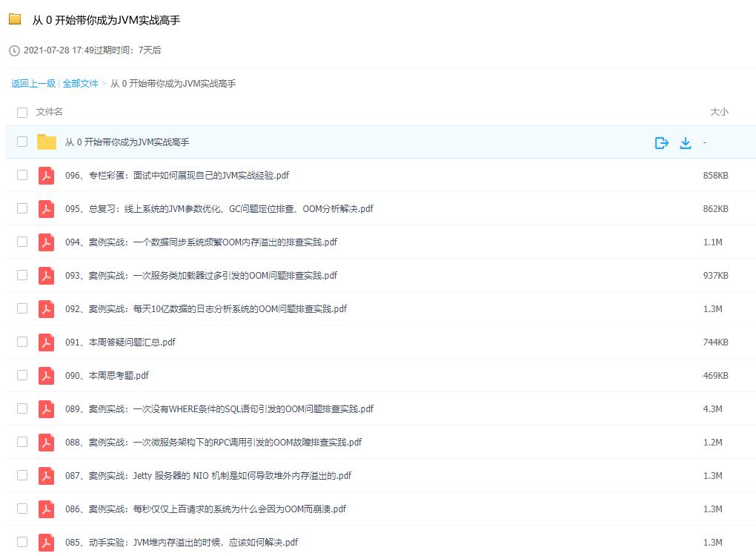Check the checkbox for file 087
This screenshot has height=556, width=756.
pyautogui.click(x=21, y=475)
